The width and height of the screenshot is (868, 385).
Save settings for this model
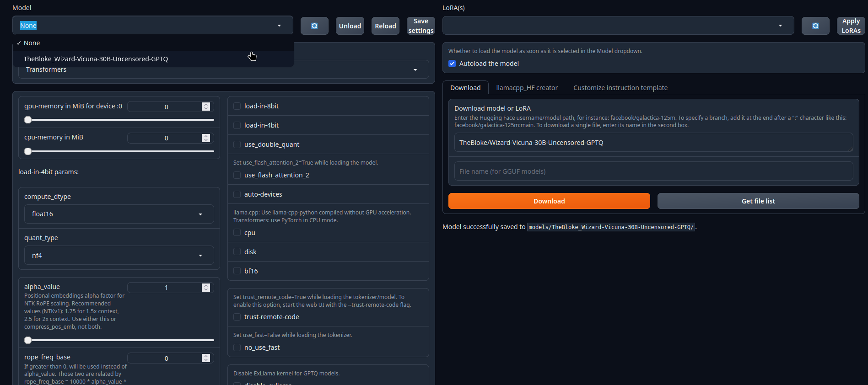pyautogui.click(x=421, y=26)
